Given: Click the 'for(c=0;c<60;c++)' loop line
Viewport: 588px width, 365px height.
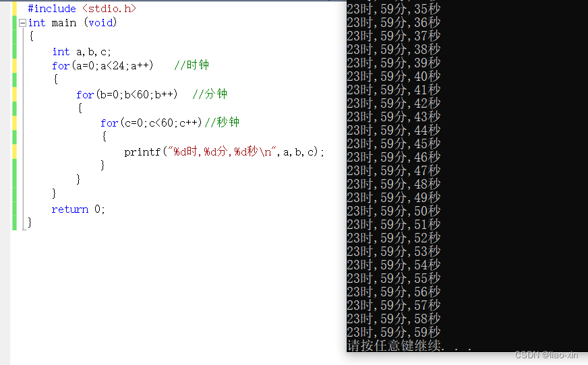Looking at the screenshot, I should 151,123.
